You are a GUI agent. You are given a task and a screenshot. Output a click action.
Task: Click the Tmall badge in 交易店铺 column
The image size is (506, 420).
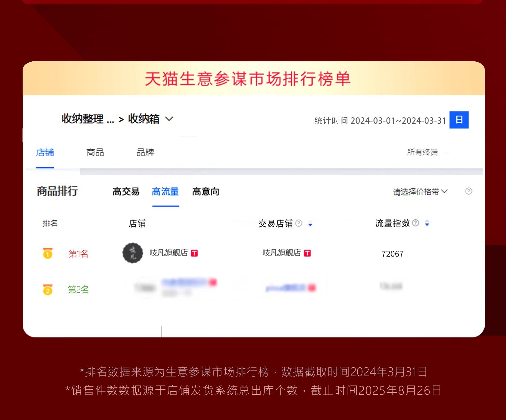click(x=307, y=253)
